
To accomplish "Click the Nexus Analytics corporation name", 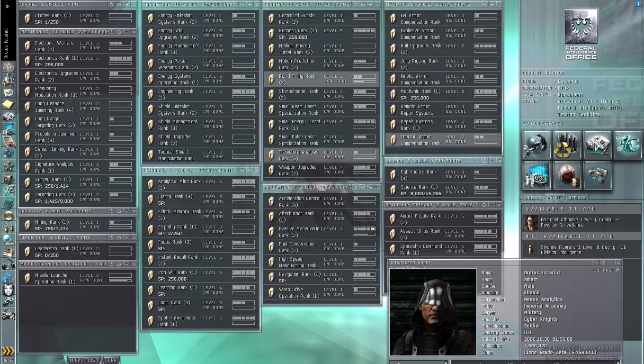I will (x=543, y=300).
